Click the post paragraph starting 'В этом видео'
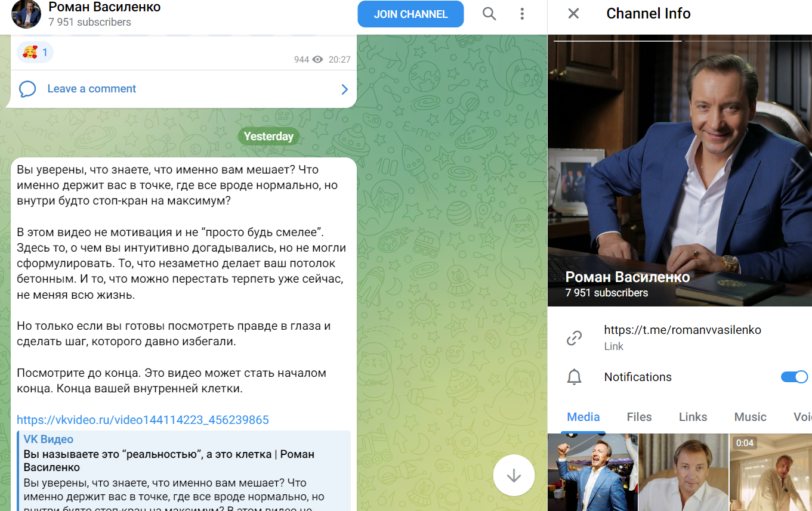Image resolution: width=812 pixels, height=511 pixels. coord(181,263)
